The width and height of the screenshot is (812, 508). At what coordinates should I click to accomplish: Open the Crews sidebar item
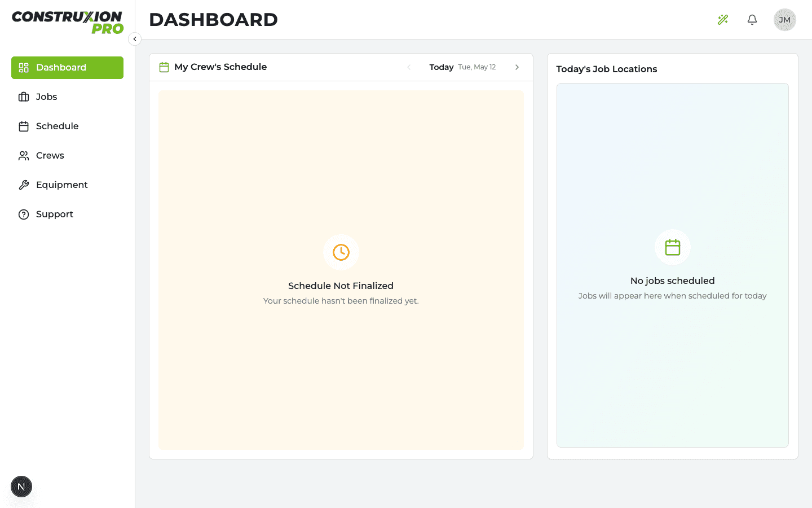(x=67, y=156)
